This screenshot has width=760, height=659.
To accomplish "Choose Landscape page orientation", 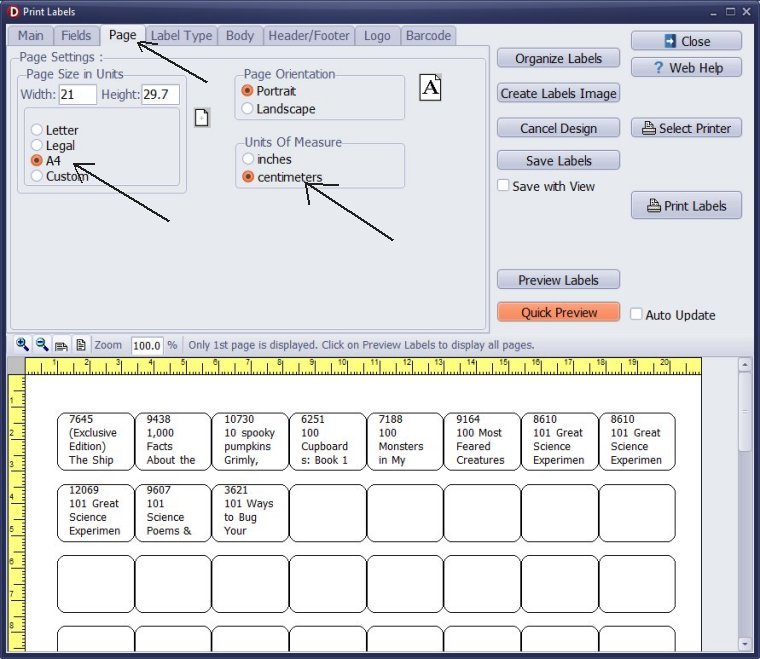I will [248, 108].
